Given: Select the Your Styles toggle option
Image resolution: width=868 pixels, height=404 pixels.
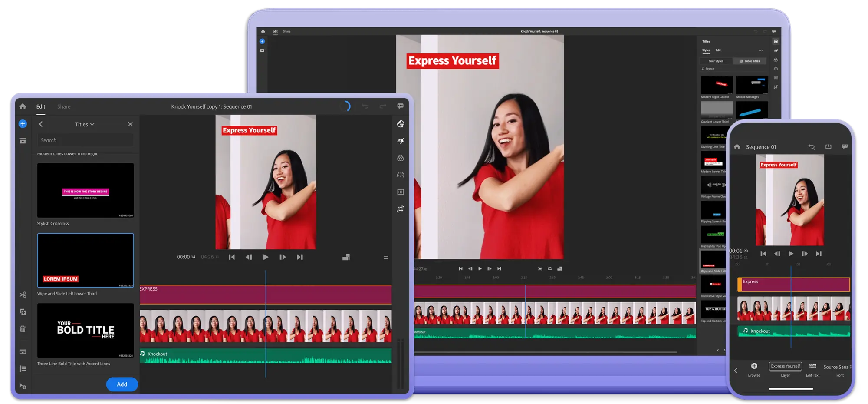Looking at the screenshot, I should click(715, 61).
